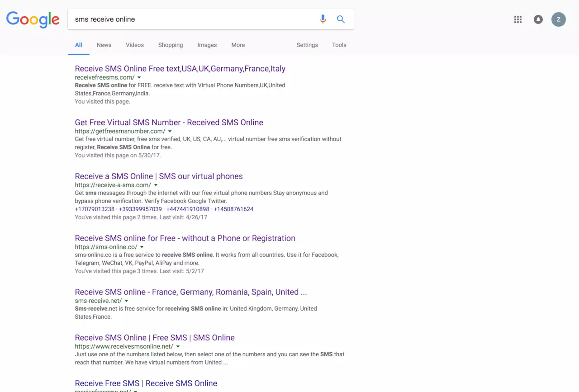The height and width of the screenshot is (392, 579).
Task: Open the Google apps grid
Action: pyautogui.click(x=518, y=19)
